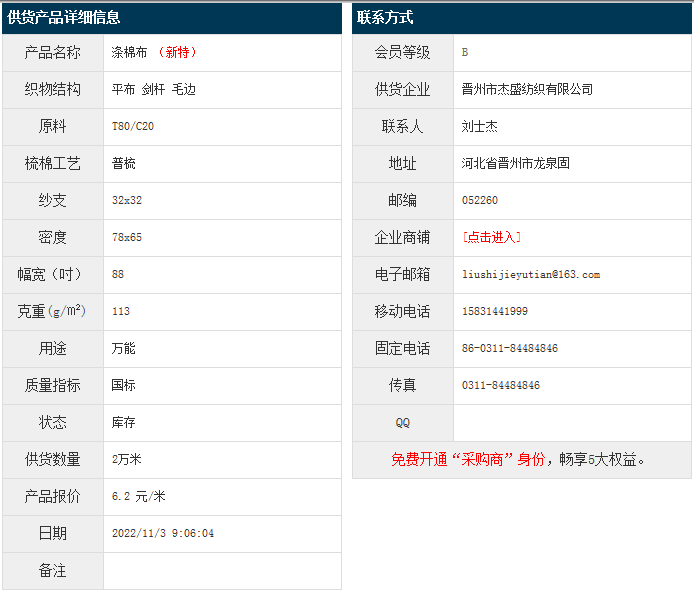Click the product price 6.2 元/米
The width and height of the screenshot is (694, 593).
click(139, 497)
